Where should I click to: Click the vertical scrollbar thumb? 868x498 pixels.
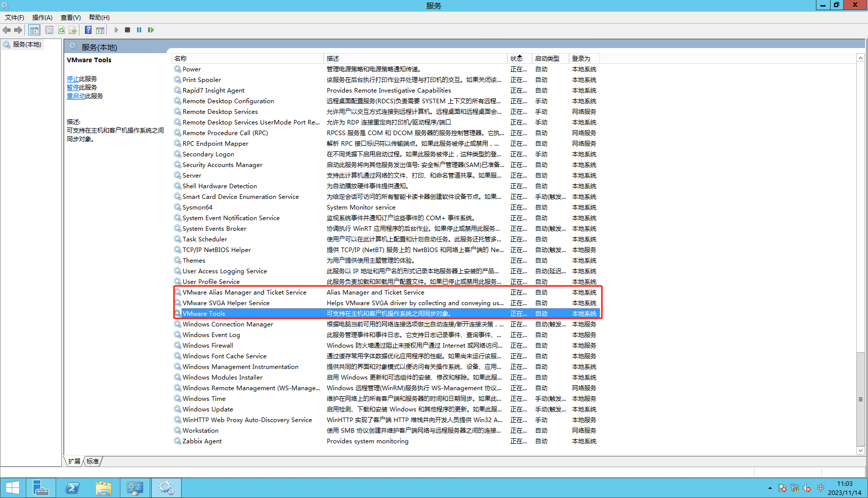860,399
